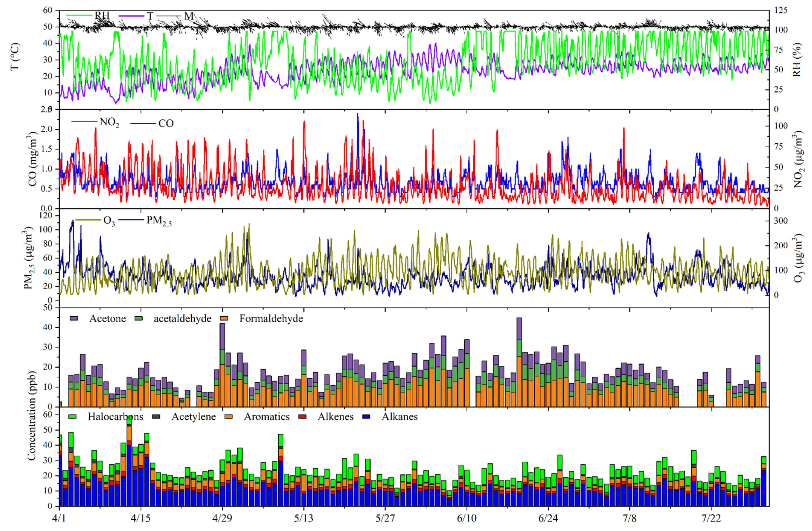812x531 pixels.
Task: Click the 4/29 x-axis date label
Action: tap(222, 518)
